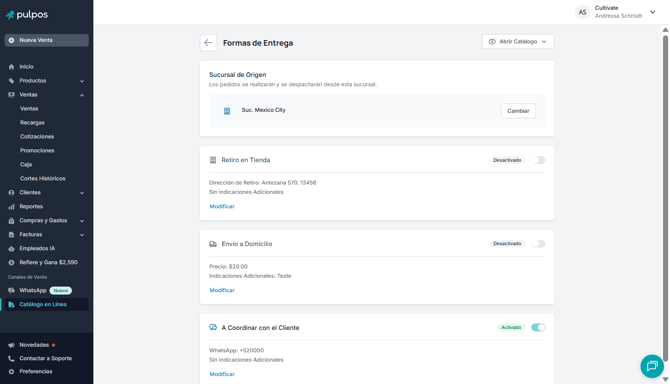Screen dimensions: 670x384
Task: Turn on Envío a Domicilio switch
Action: 538,244
